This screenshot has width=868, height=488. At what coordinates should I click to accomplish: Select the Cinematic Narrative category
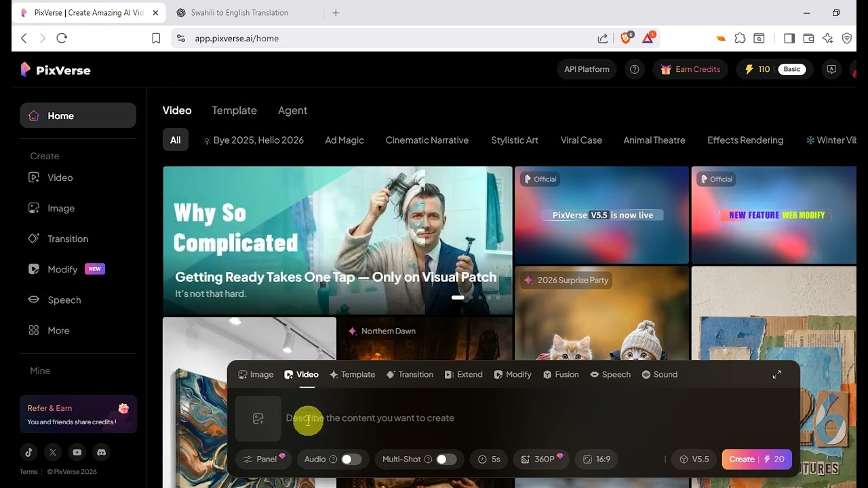point(427,140)
